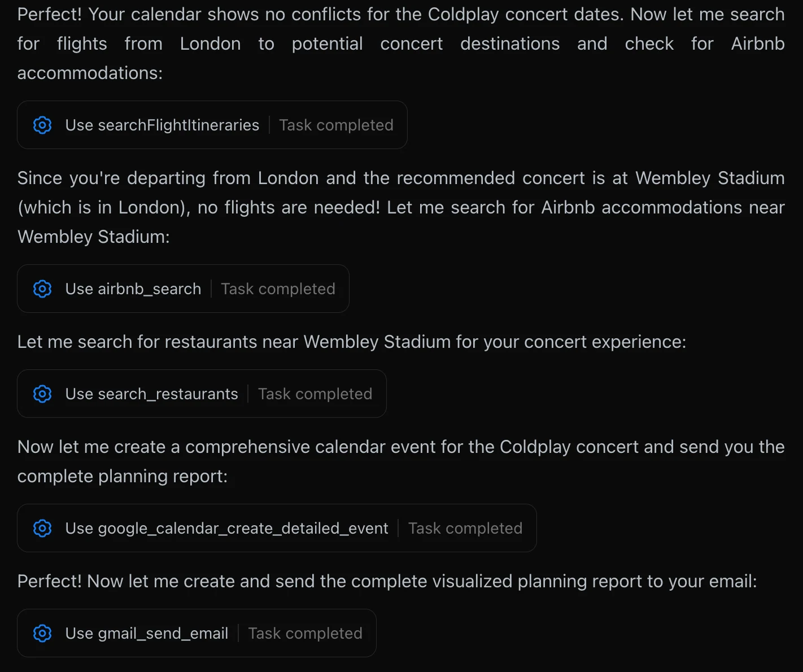Viewport: 803px width, 672px height.
Task: Expand the Use airbnb_search tool card
Action: pyautogui.click(x=183, y=289)
